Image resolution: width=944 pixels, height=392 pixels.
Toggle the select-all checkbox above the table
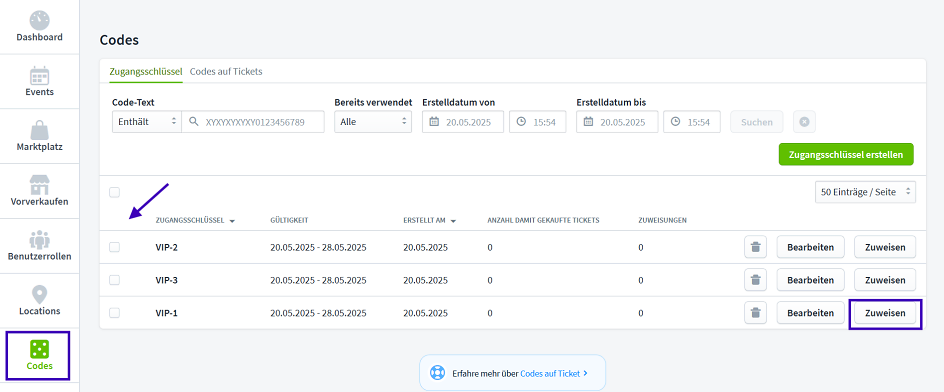click(x=114, y=193)
